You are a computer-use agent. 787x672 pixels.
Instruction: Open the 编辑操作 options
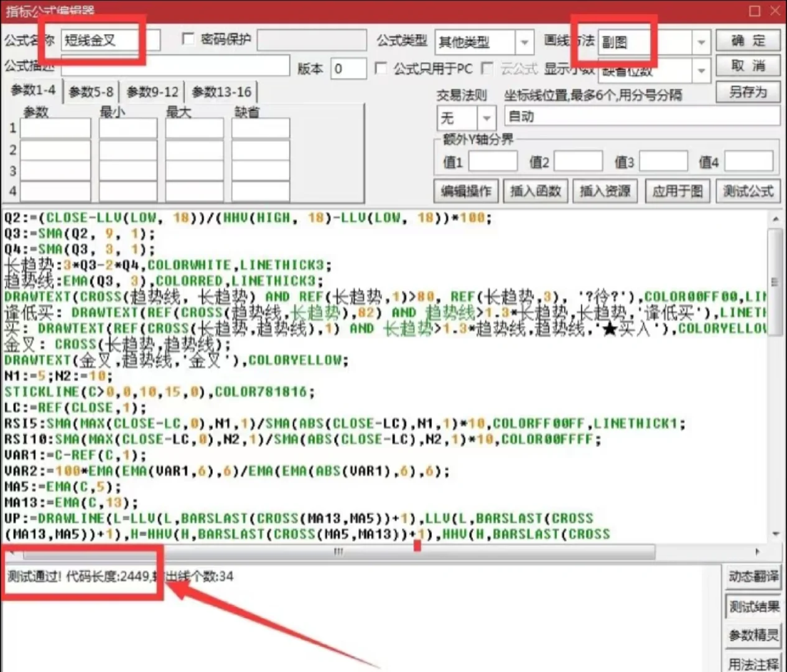[465, 191]
